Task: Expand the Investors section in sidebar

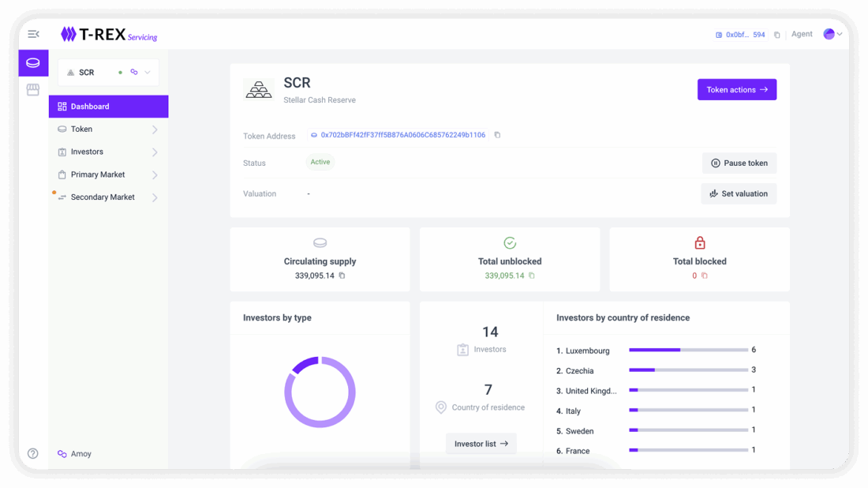Action: pos(108,152)
